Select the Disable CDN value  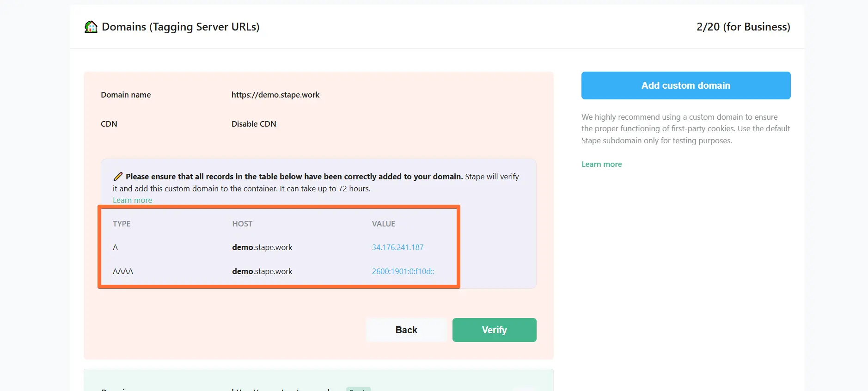tap(254, 124)
